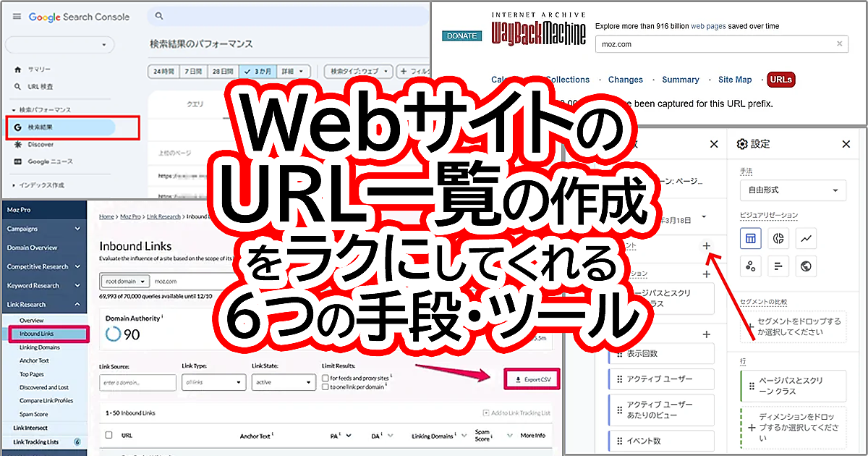
Task: Select the geo map visualization
Action: (806, 266)
